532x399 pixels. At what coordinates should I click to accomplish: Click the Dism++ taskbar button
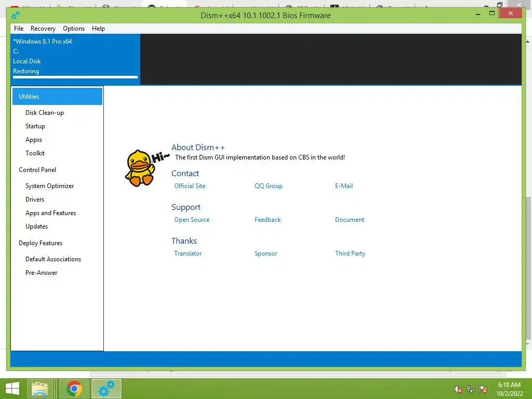tap(107, 389)
